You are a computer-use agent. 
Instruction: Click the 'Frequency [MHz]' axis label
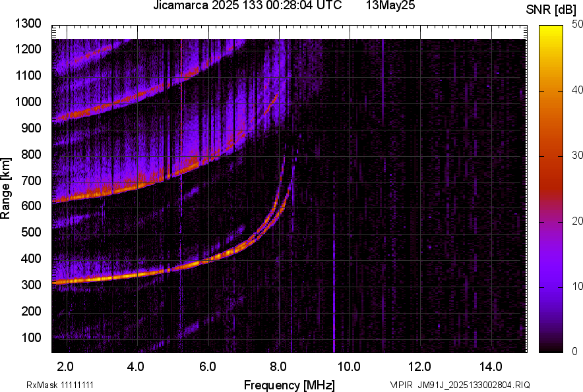290,385
